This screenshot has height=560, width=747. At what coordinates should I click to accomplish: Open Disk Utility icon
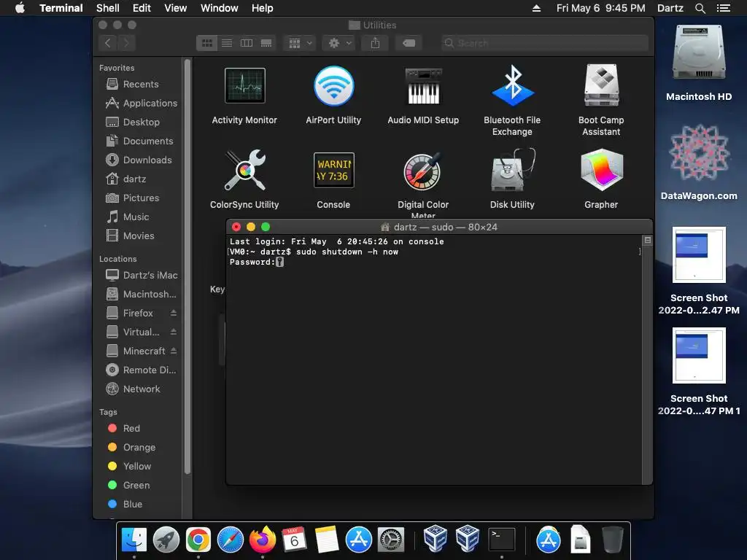512,170
